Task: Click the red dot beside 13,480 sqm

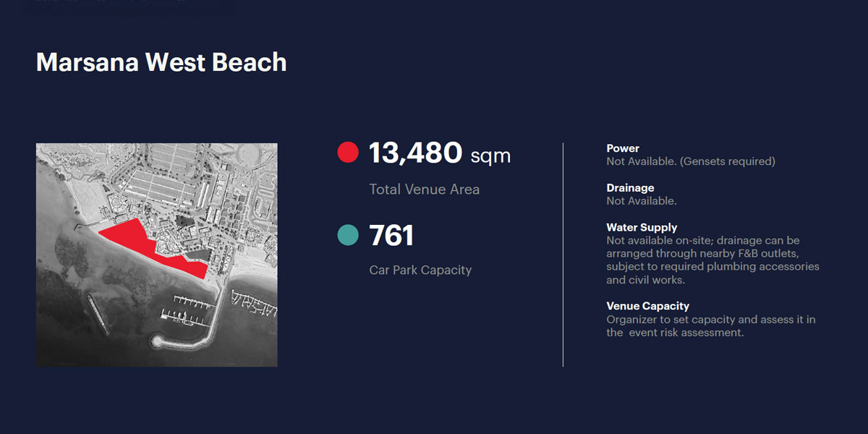Action: 348,153
